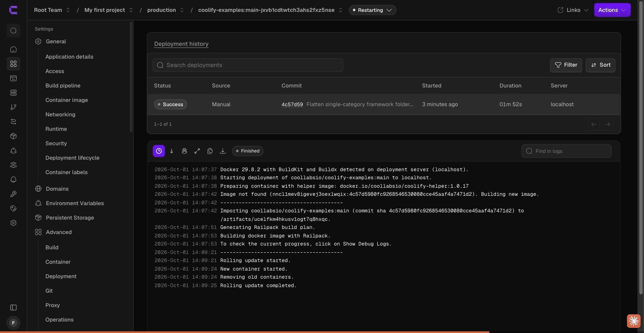Image resolution: width=644 pixels, height=333 pixels.
Task: Focus the Find in logs field
Action: pos(566,151)
